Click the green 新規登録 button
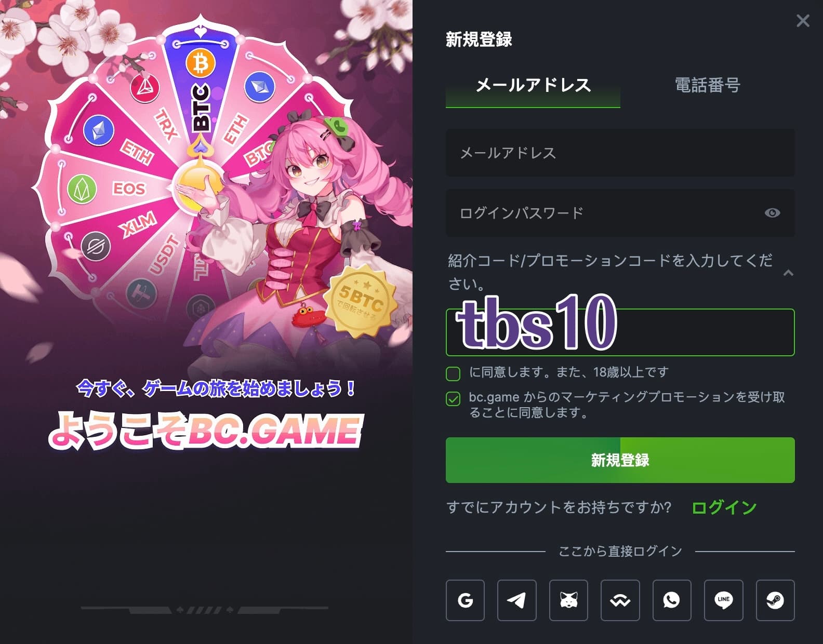 620,460
